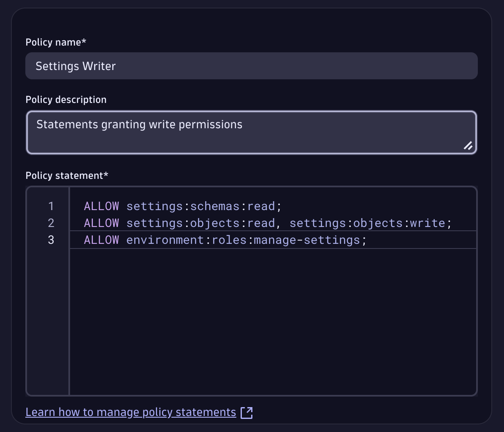This screenshot has width=504, height=432.
Task: Select line number 2 in the gutter
Action: 51,223
